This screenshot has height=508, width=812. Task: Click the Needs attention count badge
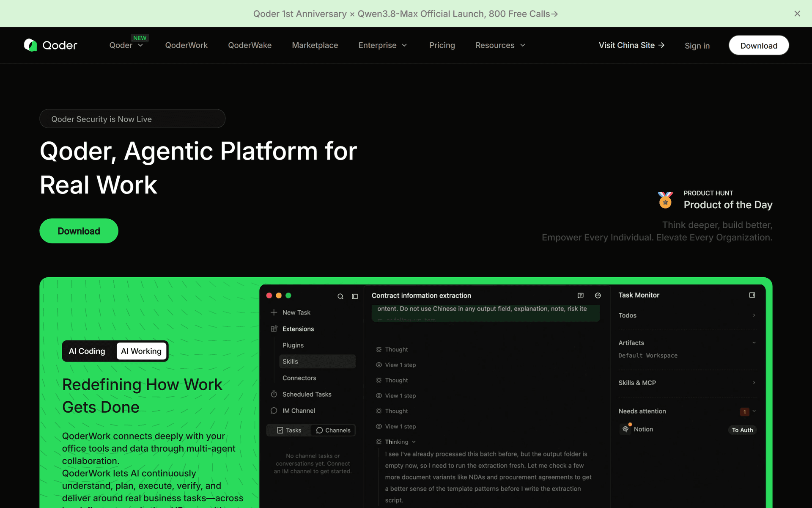(744, 411)
